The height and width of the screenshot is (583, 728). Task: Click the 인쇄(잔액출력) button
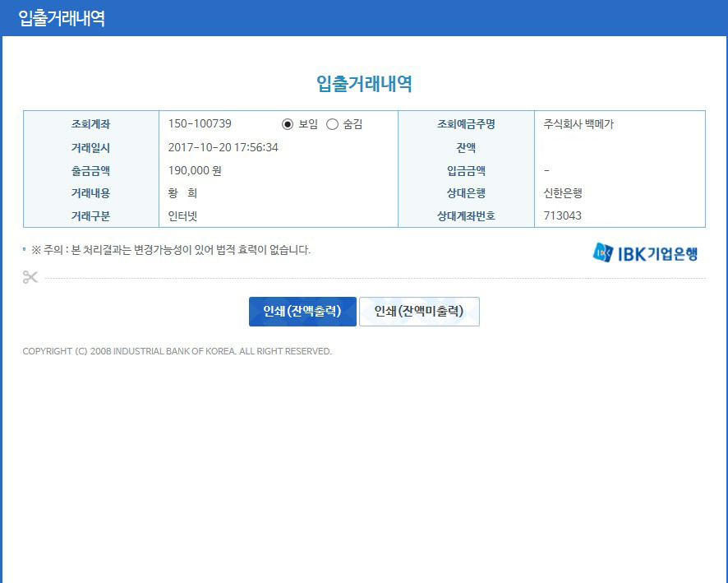click(x=302, y=312)
